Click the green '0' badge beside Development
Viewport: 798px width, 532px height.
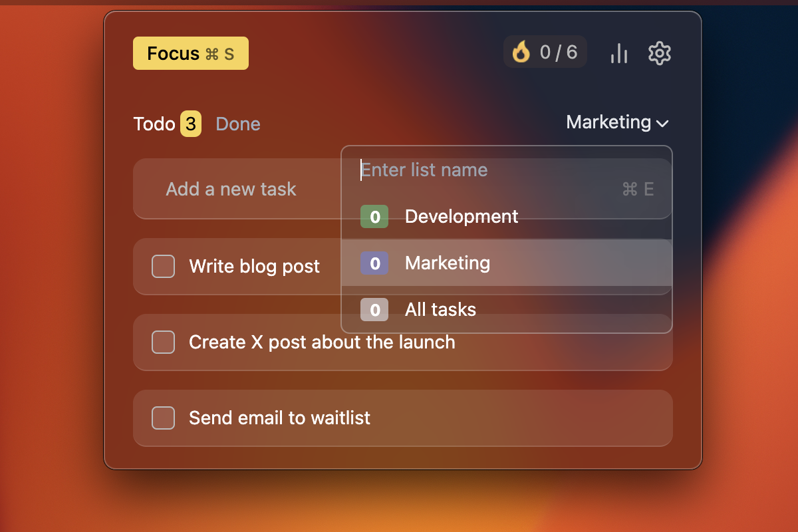374,216
